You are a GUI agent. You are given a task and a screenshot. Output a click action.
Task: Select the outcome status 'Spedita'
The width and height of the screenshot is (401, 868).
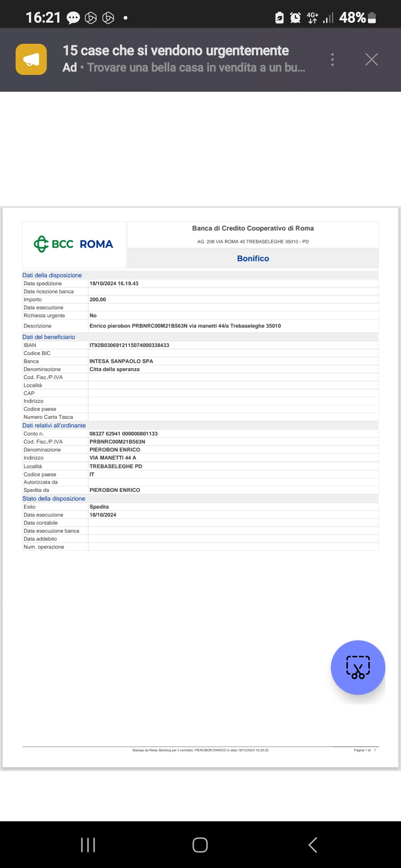99,507
